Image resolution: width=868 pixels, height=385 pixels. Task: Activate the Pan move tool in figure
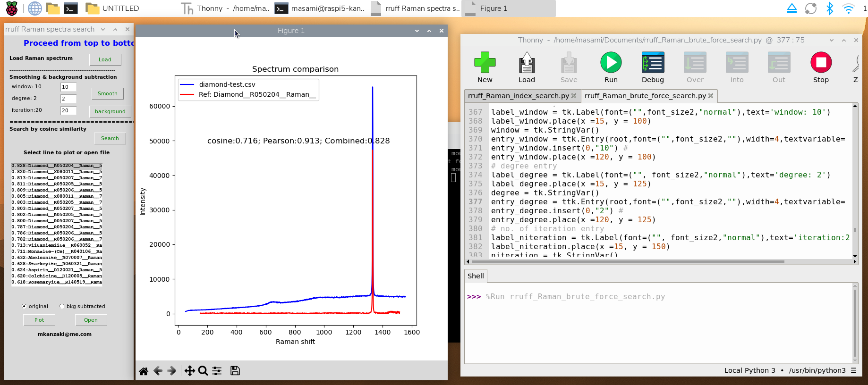coord(189,371)
